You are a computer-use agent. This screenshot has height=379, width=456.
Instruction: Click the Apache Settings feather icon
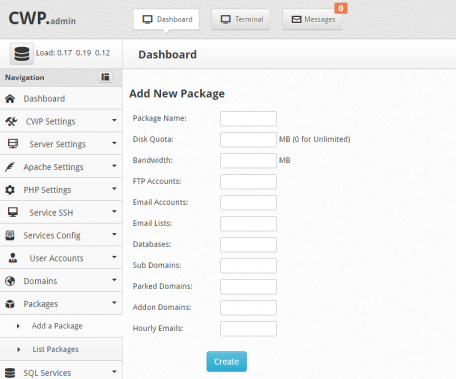coord(10,167)
